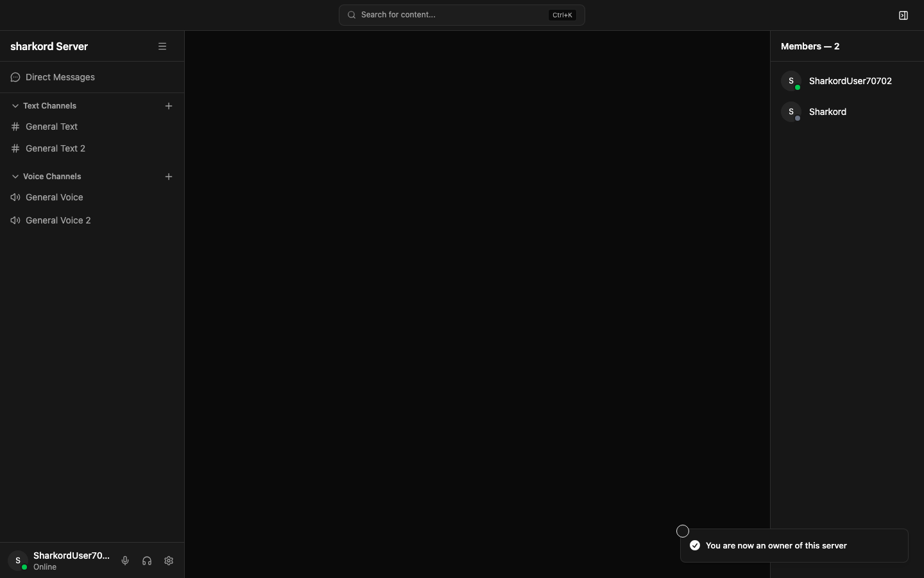Viewport: 924px width, 578px height.
Task: Open the sharkord Server menu icon
Action: (162, 46)
